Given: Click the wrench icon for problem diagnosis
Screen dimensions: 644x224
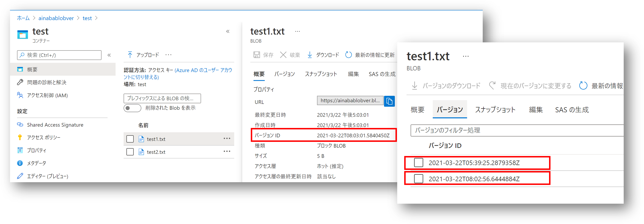Looking at the screenshot, I should coord(20,82).
